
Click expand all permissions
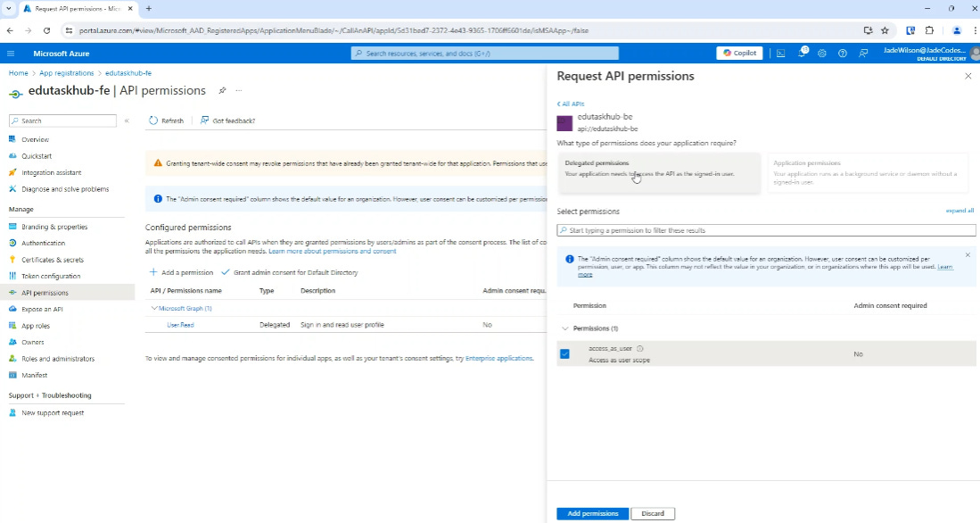click(959, 211)
